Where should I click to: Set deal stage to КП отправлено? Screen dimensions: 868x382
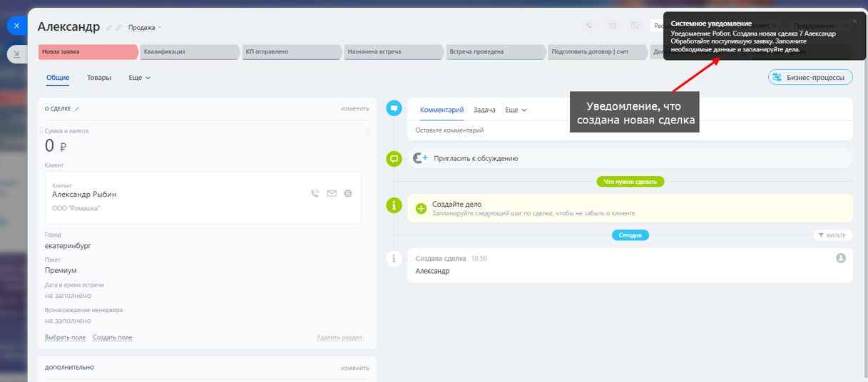[x=292, y=52]
